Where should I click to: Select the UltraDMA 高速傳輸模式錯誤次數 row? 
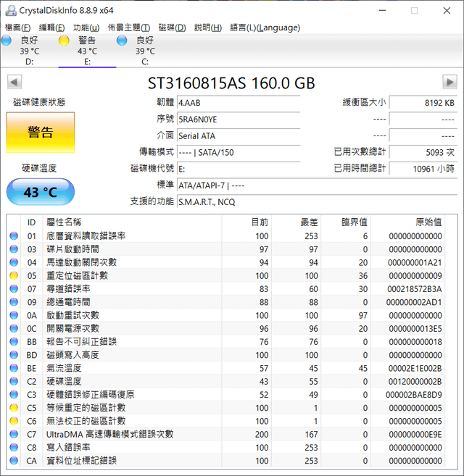(x=226, y=435)
